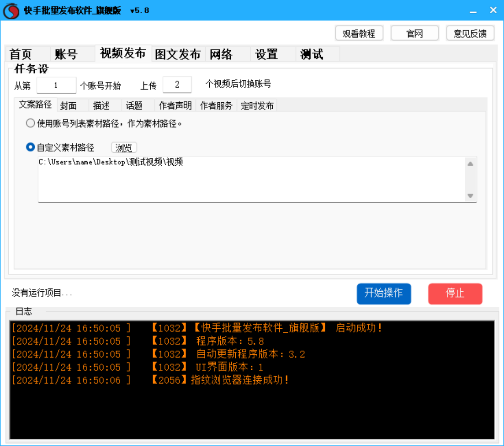Focus the starting account number field
504x446 pixels.
(56, 85)
